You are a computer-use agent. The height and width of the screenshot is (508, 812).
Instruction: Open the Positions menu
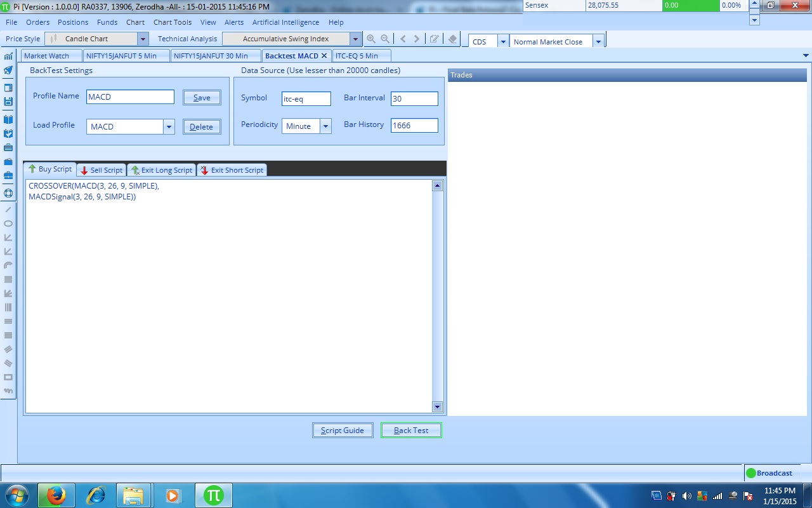tap(73, 22)
